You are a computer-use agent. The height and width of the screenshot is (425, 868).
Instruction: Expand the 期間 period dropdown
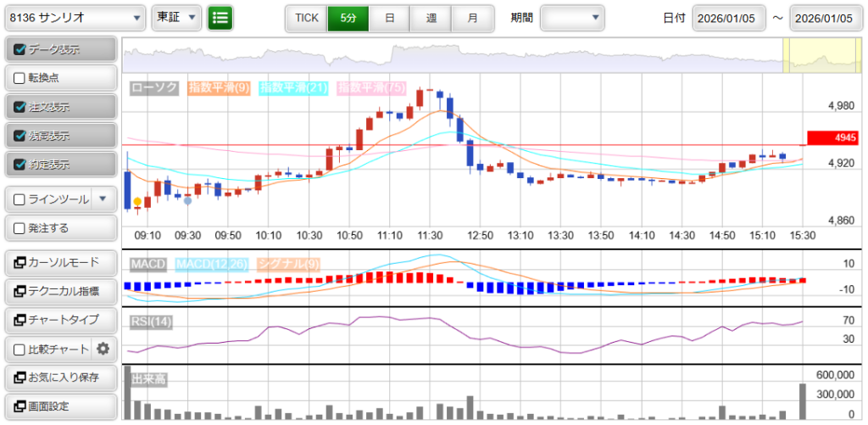click(x=572, y=17)
